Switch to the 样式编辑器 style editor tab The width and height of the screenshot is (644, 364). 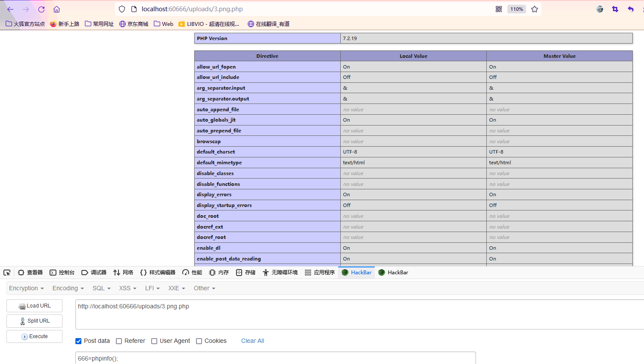[158, 273]
